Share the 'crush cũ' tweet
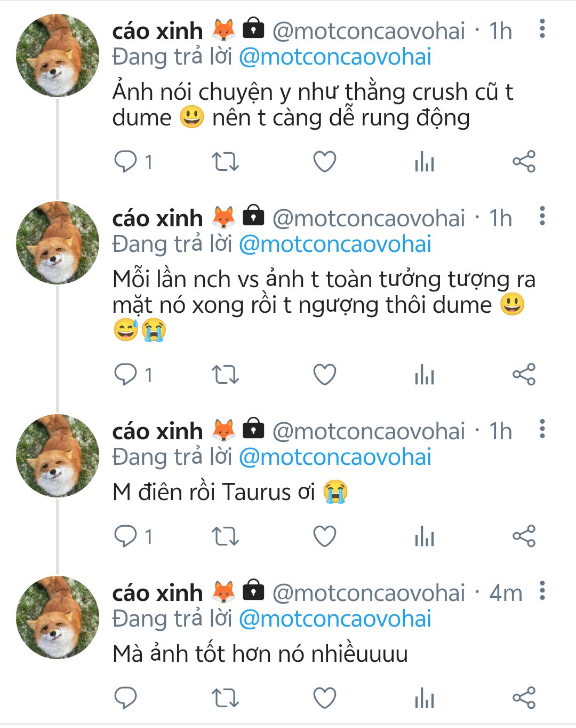This screenshot has height=728, width=576. tap(524, 161)
